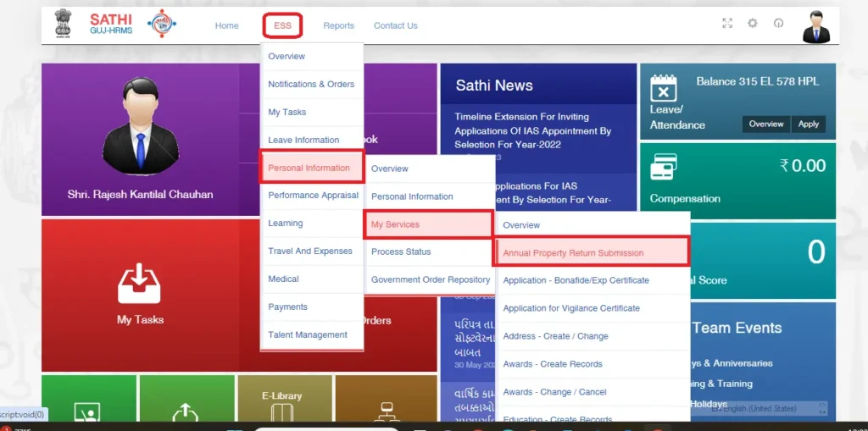Select Talent Management menu item
Viewport: 868px width, 431px height.
(312, 334)
